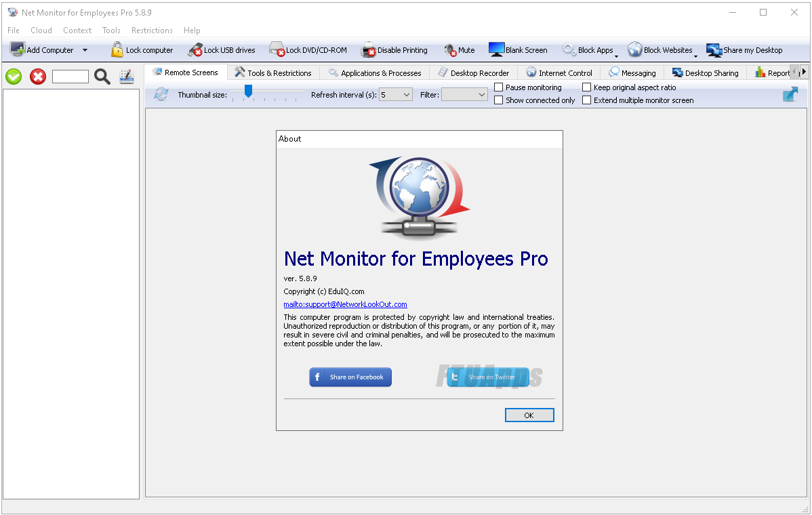The image size is (812, 515).
Task: Switch to the Remote Screens tab
Action: point(186,73)
